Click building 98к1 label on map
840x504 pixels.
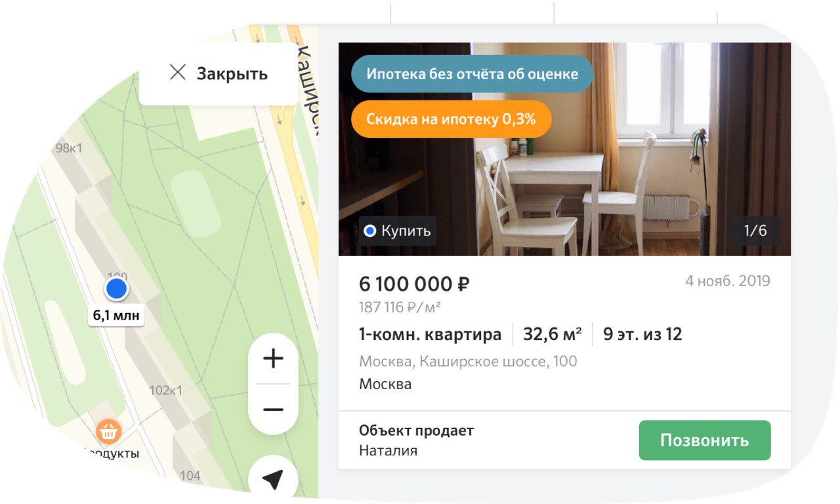69,148
